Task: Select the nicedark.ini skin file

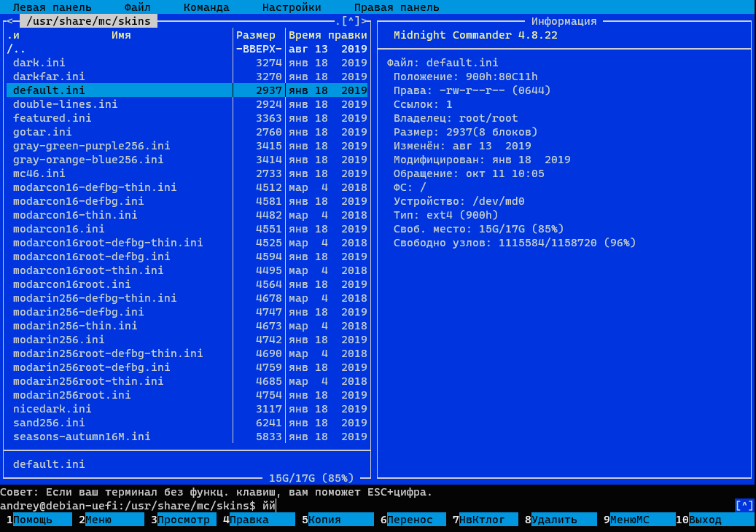Action: tap(52, 409)
